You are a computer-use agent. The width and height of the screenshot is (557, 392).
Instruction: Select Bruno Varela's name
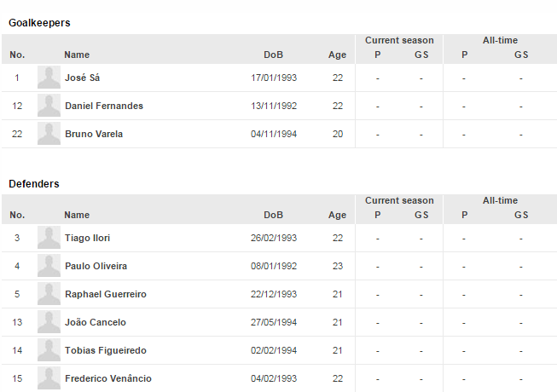click(94, 134)
